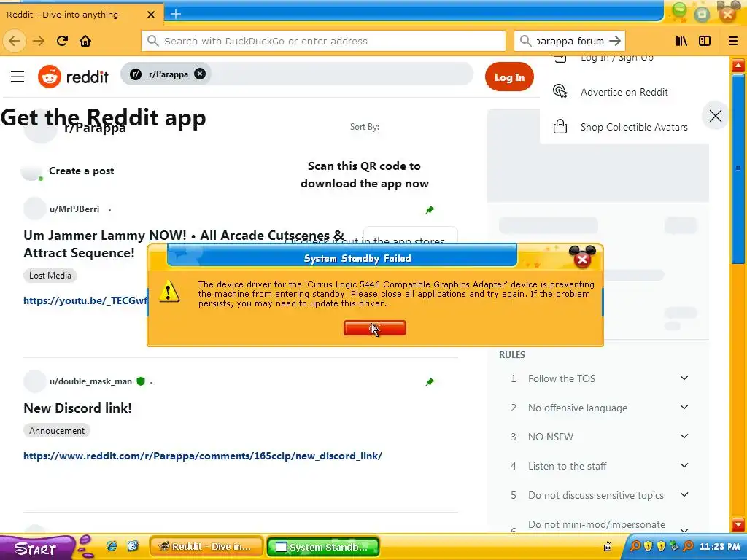
Task: Open the youtu.be link in the post
Action: (x=85, y=300)
